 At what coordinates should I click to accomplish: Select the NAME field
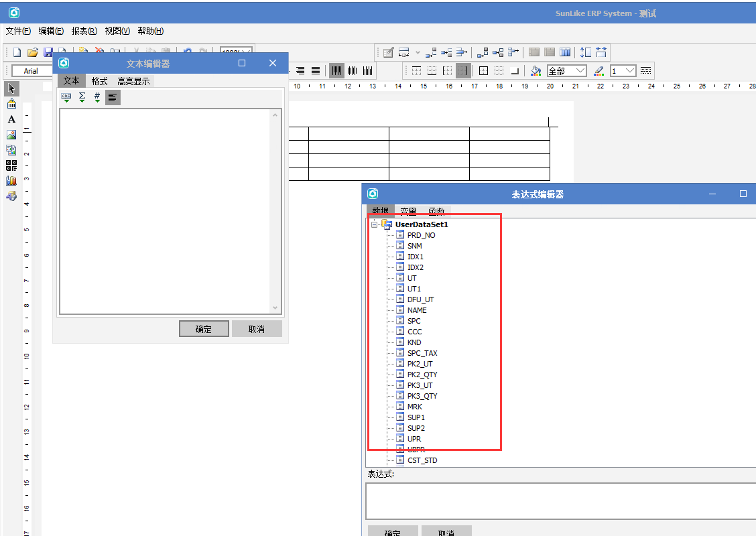click(x=417, y=310)
